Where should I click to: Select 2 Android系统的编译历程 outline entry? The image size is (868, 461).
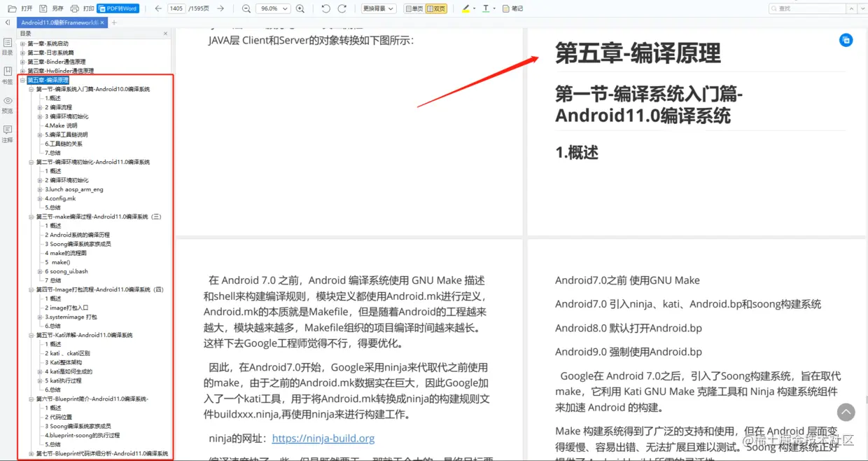pyautogui.click(x=77, y=235)
